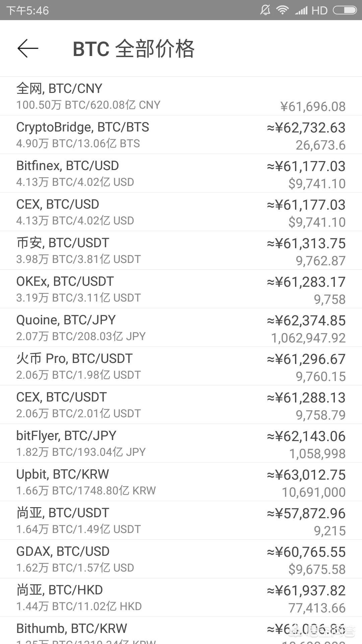This screenshot has width=362, height=644.
Task: Tap the muted notification bell icon
Action: 265,10
